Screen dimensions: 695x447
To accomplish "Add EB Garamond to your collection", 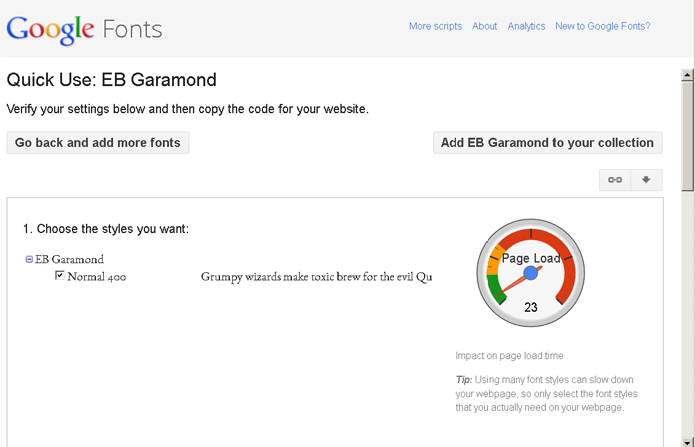I will tap(547, 143).
